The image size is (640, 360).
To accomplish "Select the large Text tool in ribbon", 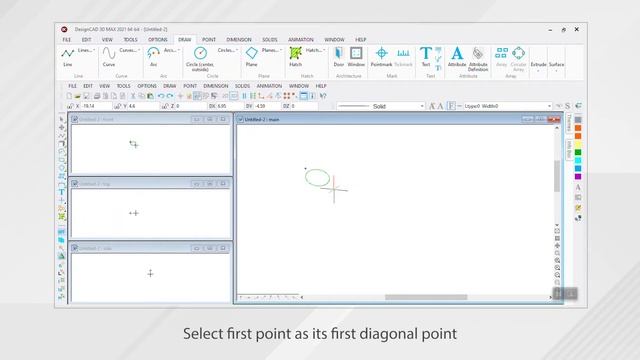I will coord(426,56).
